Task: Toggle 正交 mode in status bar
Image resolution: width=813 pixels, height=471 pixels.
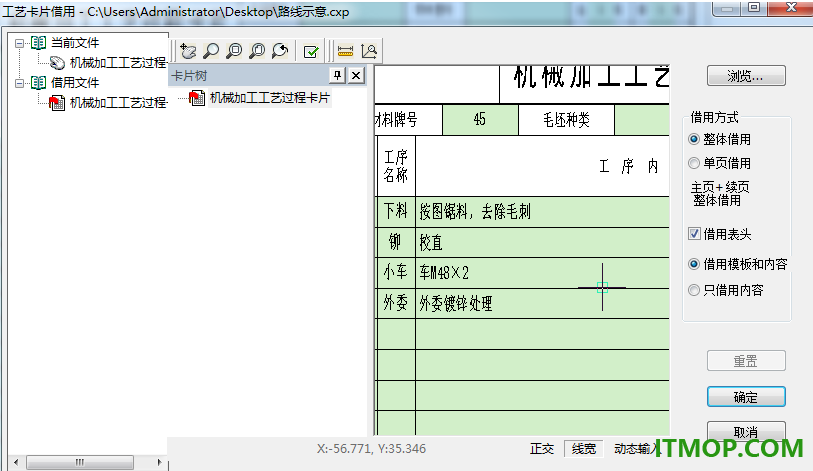Action: (542, 449)
